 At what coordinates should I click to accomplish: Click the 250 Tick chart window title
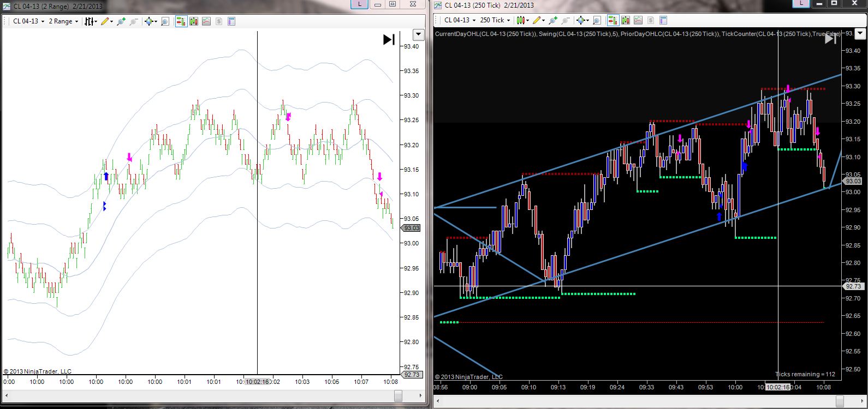coord(489,5)
